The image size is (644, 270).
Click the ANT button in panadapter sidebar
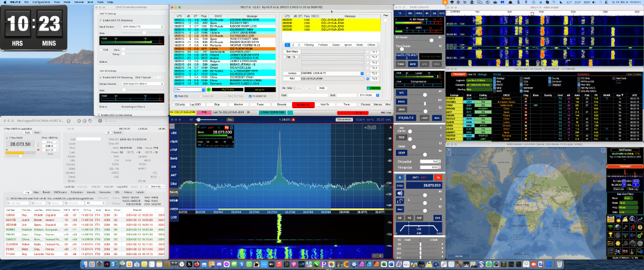pos(174,175)
